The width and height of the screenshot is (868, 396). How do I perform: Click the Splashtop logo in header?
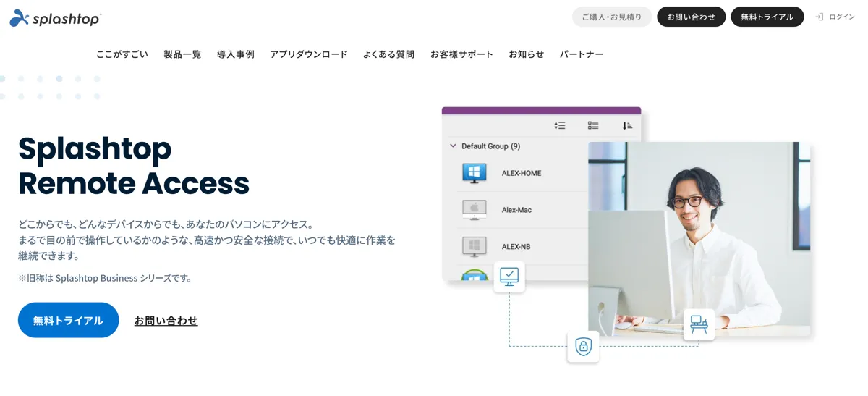coord(56,18)
